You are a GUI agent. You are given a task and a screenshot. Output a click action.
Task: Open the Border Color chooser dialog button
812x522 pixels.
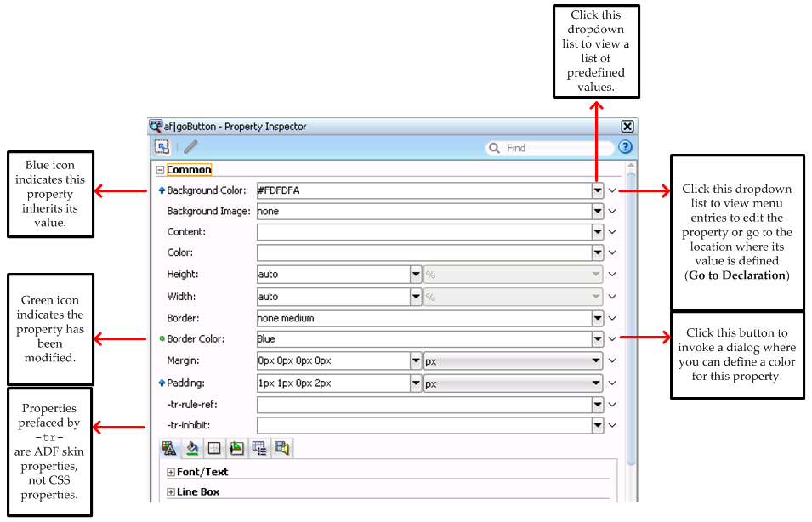pos(612,338)
